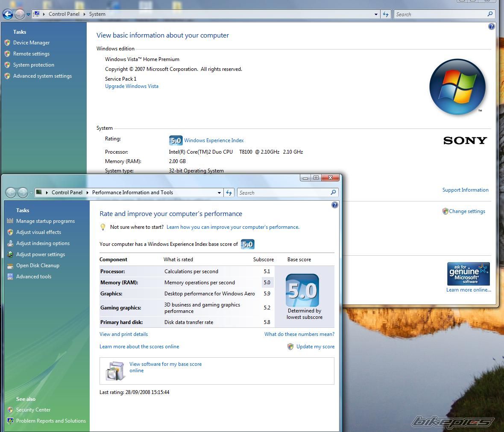Screen dimensions: 504x432
Task: Click the Adjust visual effects shield icon
Action: click(x=10, y=232)
